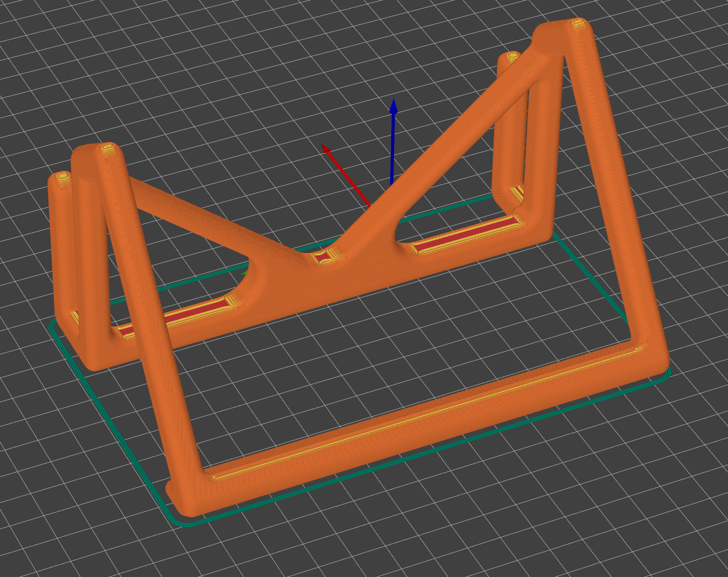The height and width of the screenshot is (577, 728).
Task: Click the top tip of the left rear post
Action: pos(63,176)
